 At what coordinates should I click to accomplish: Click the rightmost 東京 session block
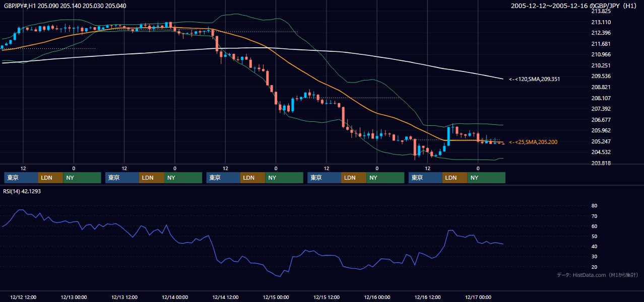pyautogui.click(x=425, y=178)
